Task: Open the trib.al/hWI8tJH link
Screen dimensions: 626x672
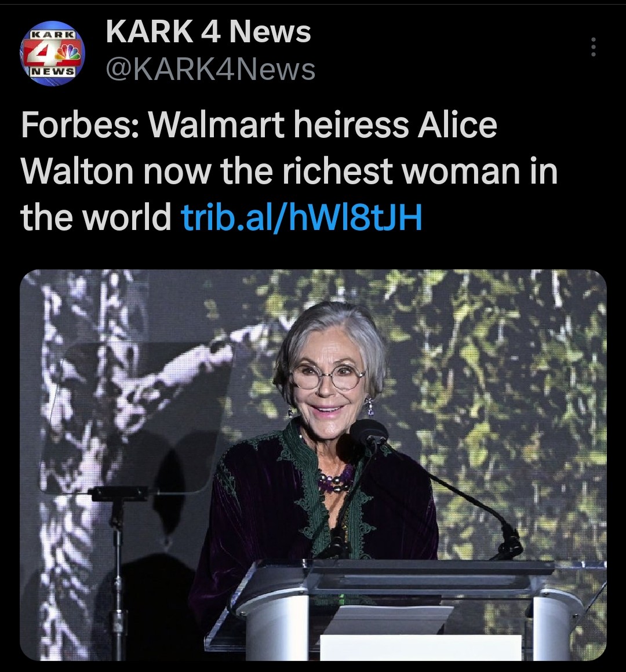Action: coord(302,217)
